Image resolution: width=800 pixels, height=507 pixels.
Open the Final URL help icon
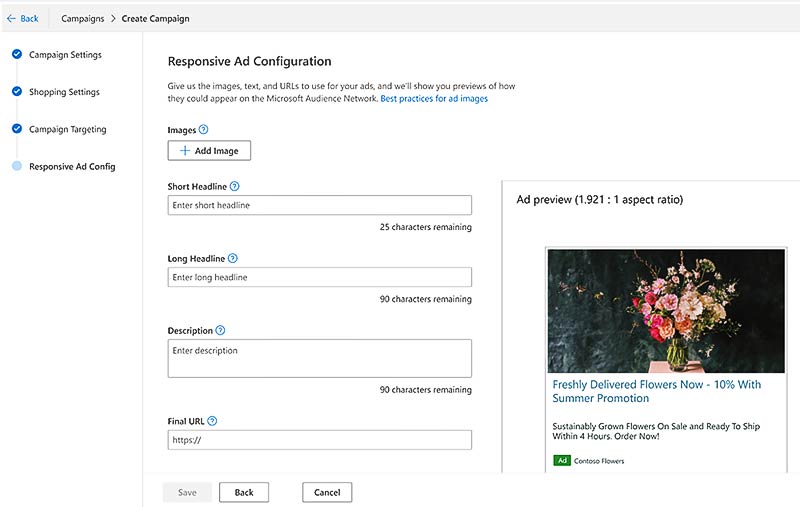point(212,421)
